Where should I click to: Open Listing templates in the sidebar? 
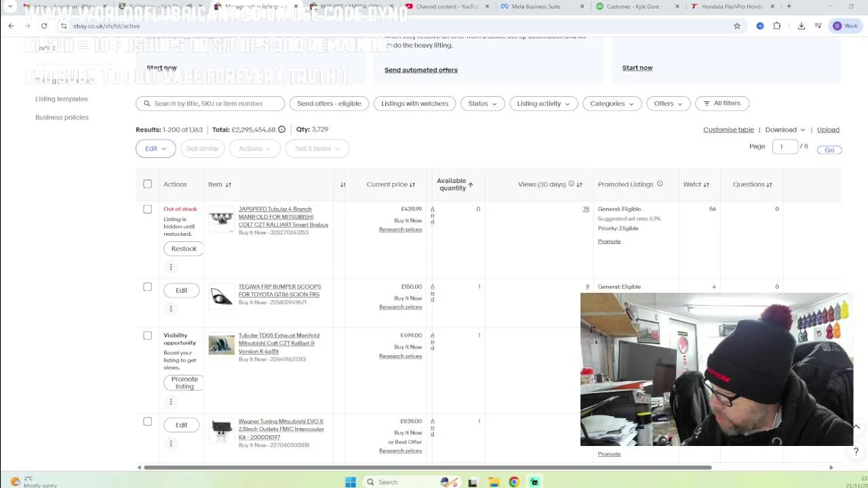62,99
